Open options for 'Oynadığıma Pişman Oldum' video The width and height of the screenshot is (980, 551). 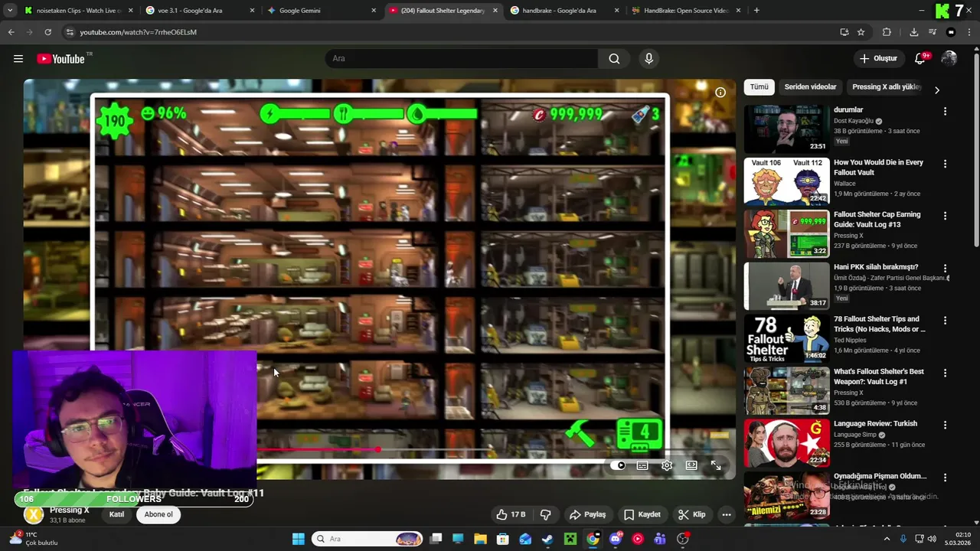[x=945, y=478]
